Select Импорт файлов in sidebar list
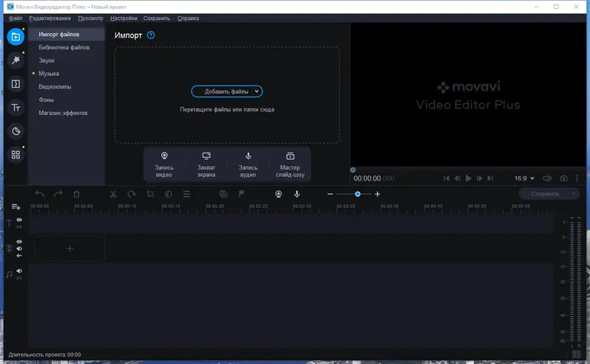This screenshot has width=590, height=364. [x=66, y=34]
